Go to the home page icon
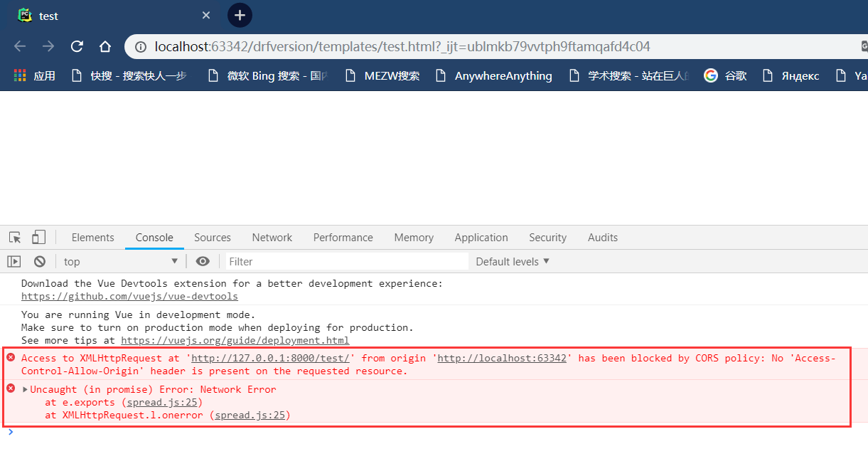 coord(105,47)
